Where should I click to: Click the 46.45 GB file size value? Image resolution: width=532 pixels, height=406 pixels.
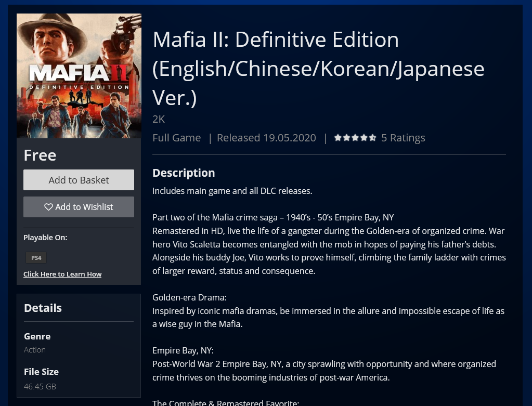(40, 386)
